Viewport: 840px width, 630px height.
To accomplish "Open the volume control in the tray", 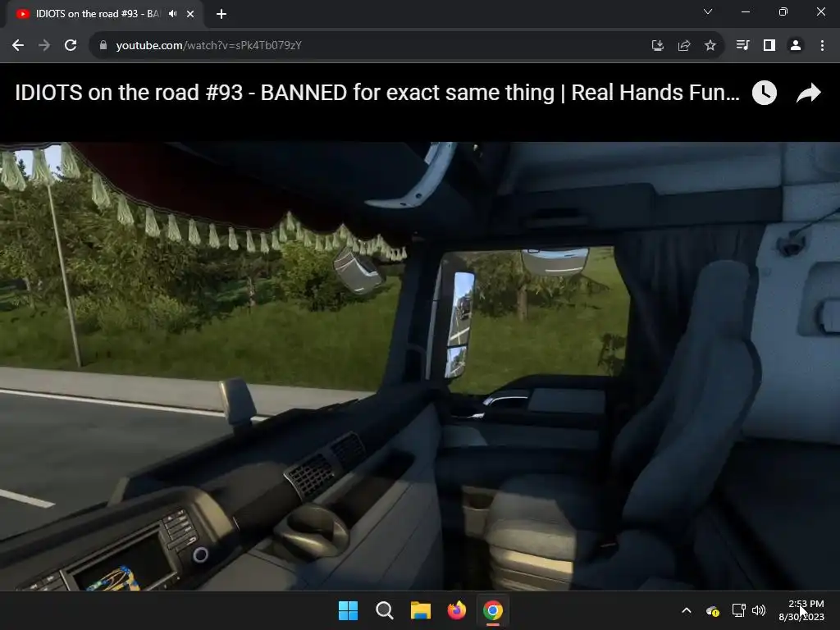I will click(x=759, y=610).
